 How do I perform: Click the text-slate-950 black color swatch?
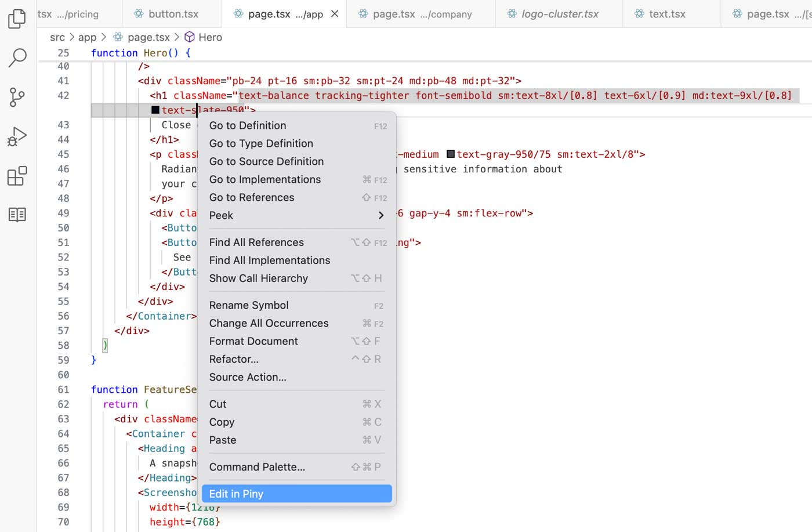(x=155, y=110)
